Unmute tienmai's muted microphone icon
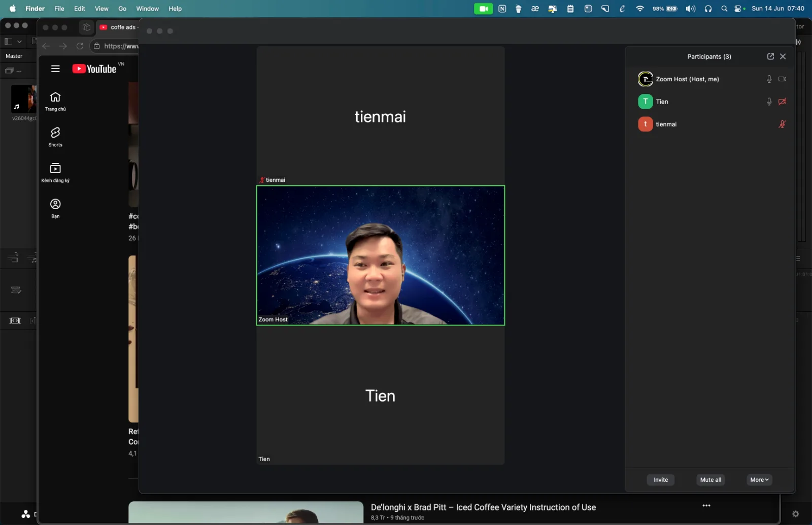This screenshot has height=525, width=812. click(x=782, y=124)
